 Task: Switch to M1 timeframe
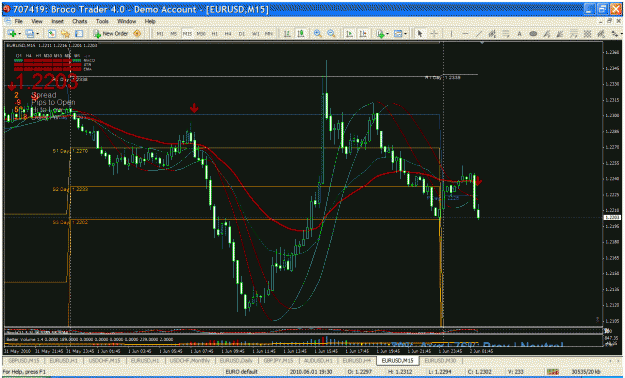pyautogui.click(x=160, y=34)
